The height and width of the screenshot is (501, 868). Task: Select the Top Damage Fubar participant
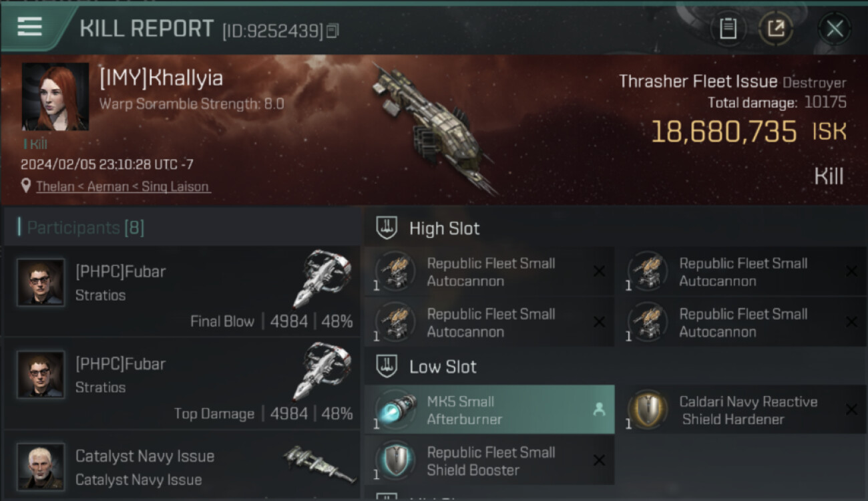tap(182, 383)
